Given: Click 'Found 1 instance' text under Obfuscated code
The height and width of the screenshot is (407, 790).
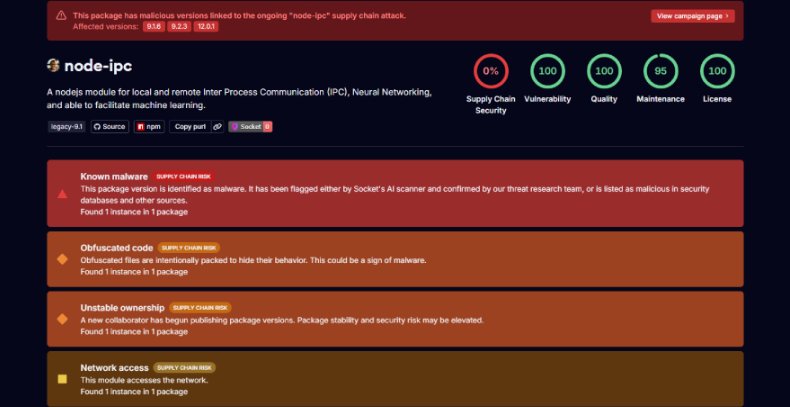Looking at the screenshot, I should [134, 272].
